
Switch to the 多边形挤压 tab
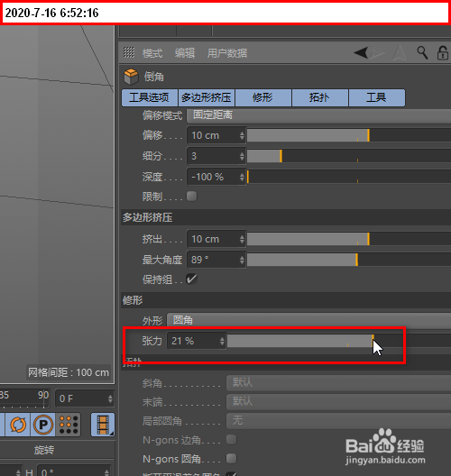(207, 97)
